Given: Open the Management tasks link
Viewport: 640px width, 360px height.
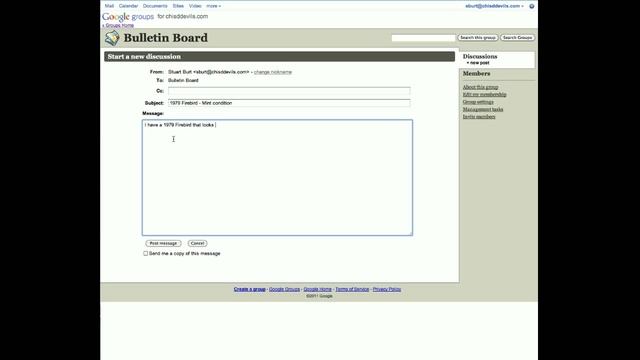Looking at the screenshot, I should 483,109.
